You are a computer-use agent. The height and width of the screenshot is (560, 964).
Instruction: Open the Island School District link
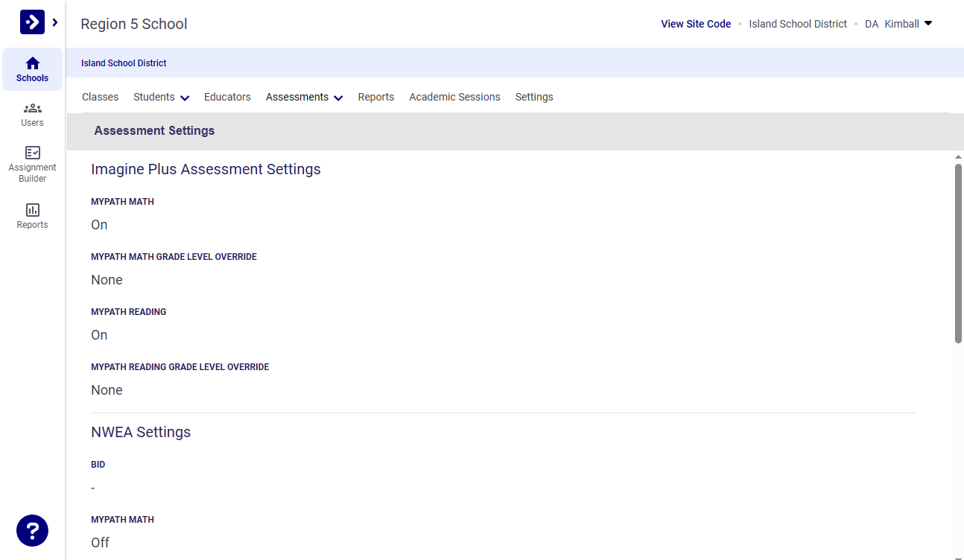click(797, 23)
